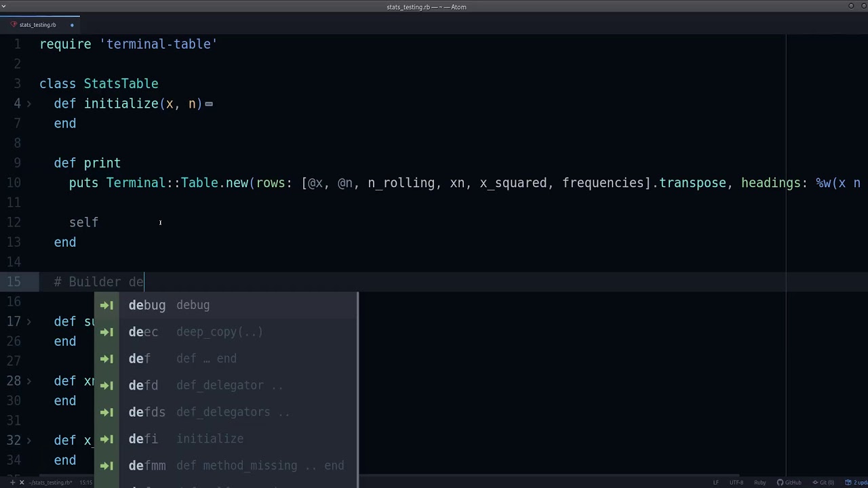Expand the folded method at line 32
The width and height of the screenshot is (868, 488).
pos(28,441)
